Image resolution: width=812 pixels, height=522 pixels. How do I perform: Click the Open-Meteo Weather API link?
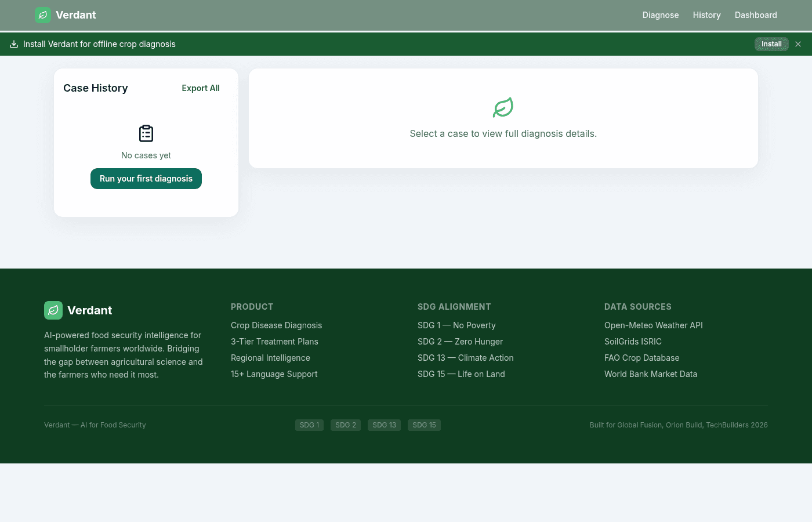tap(653, 325)
